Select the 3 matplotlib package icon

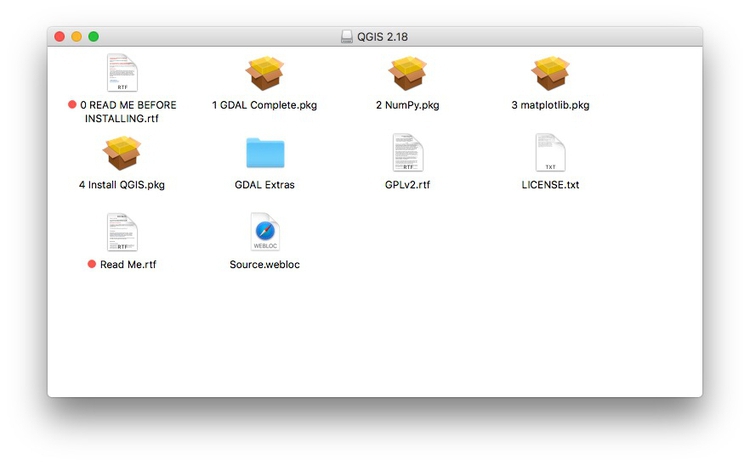coord(550,73)
